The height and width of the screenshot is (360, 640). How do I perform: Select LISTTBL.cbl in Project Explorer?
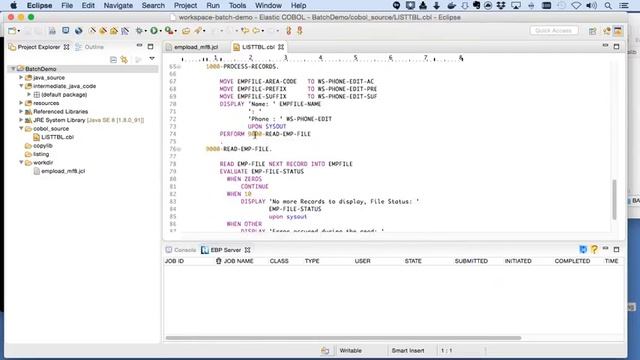click(58, 137)
